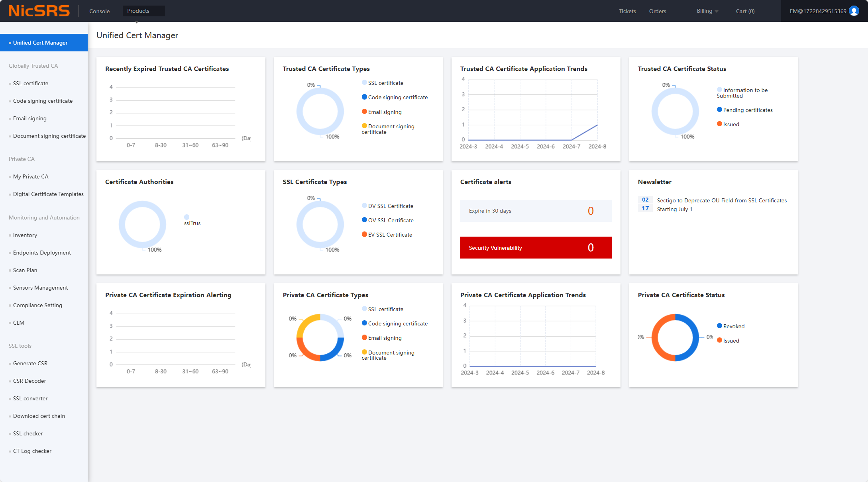This screenshot has width=868, height=482.
Task: Open Generate CSR tool
Action: 30,363
